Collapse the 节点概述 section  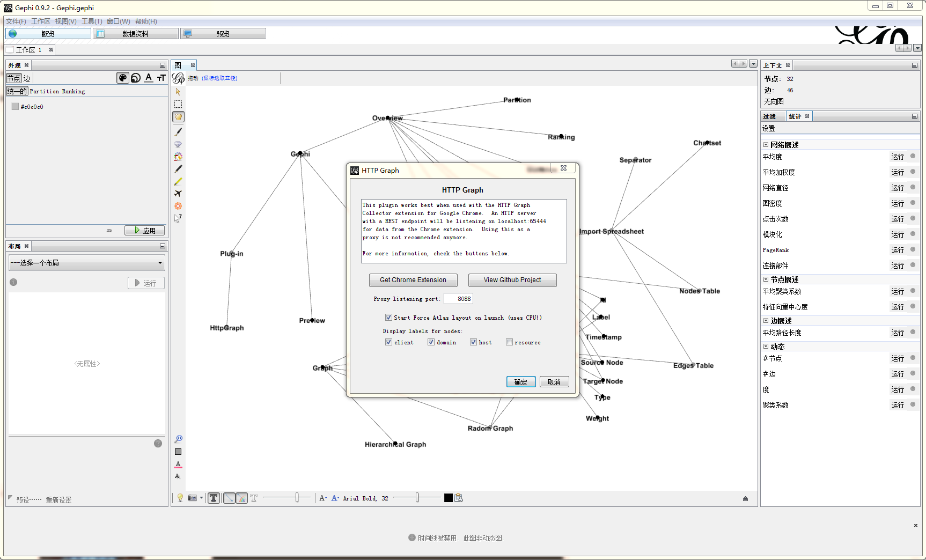(766, 279)
